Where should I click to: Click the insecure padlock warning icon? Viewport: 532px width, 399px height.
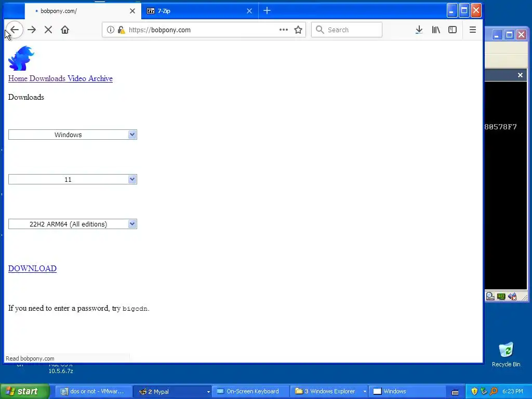(121, 30)
